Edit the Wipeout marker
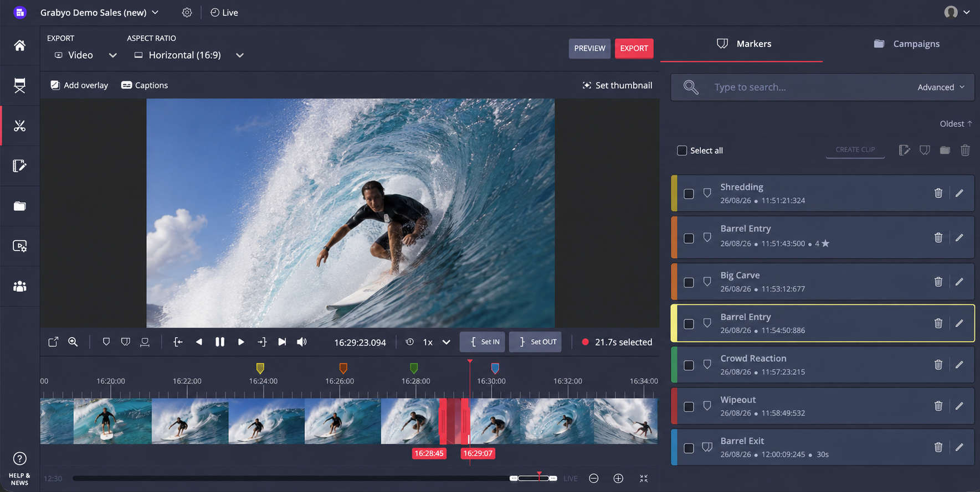Viewport: 980px width, 492px height. (960, 406)
